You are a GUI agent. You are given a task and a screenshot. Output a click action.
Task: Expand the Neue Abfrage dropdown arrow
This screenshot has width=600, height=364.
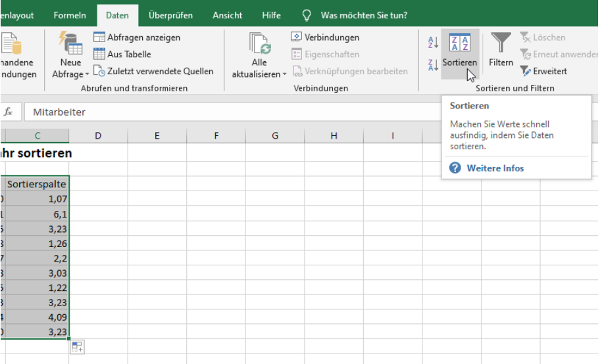87,74
